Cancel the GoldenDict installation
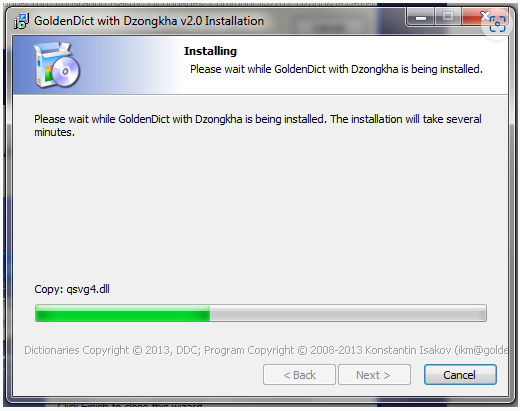The height and width of the screenshot is (411, 520). (460, 375)
